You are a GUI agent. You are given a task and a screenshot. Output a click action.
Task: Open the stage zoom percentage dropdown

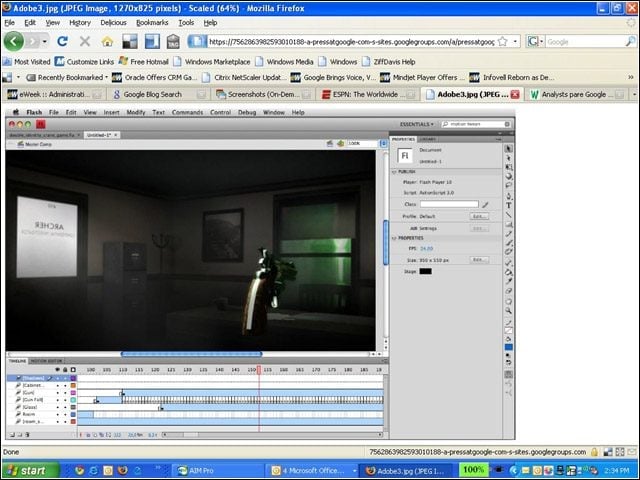(383, 143)
